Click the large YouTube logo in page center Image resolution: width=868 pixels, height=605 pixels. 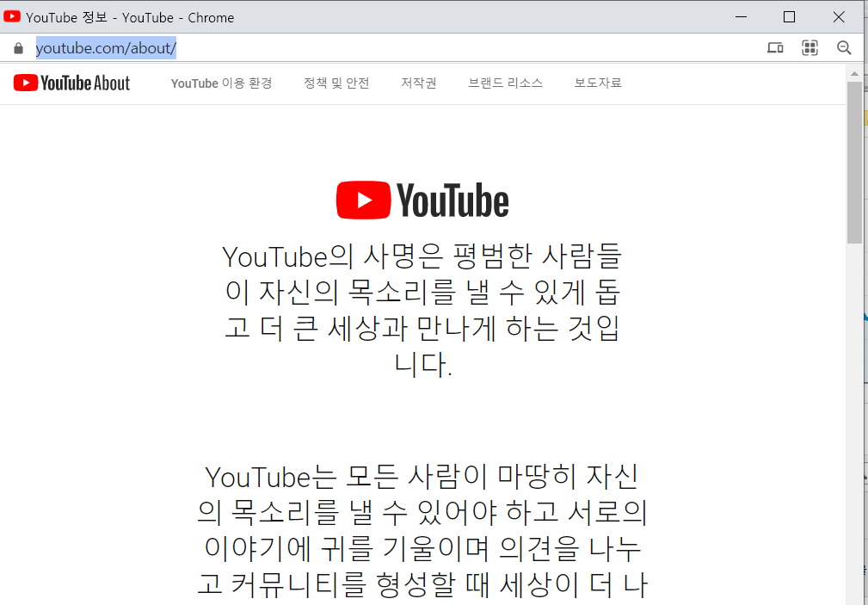coord(422,200)
